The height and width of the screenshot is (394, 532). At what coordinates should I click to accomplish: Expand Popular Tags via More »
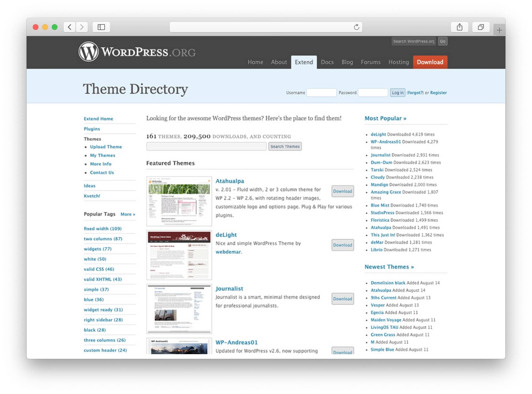(128, 214)
